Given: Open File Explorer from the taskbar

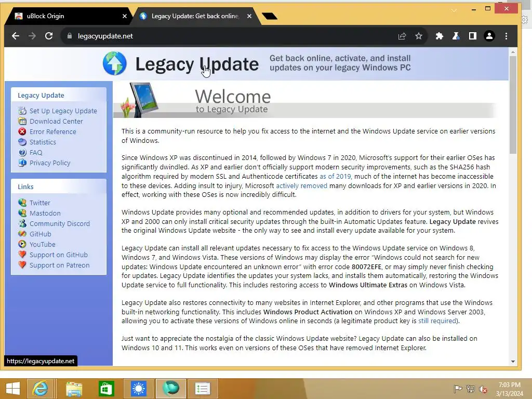Looking at the screenshot, I should pyautogui.click(x=74, y=389).
